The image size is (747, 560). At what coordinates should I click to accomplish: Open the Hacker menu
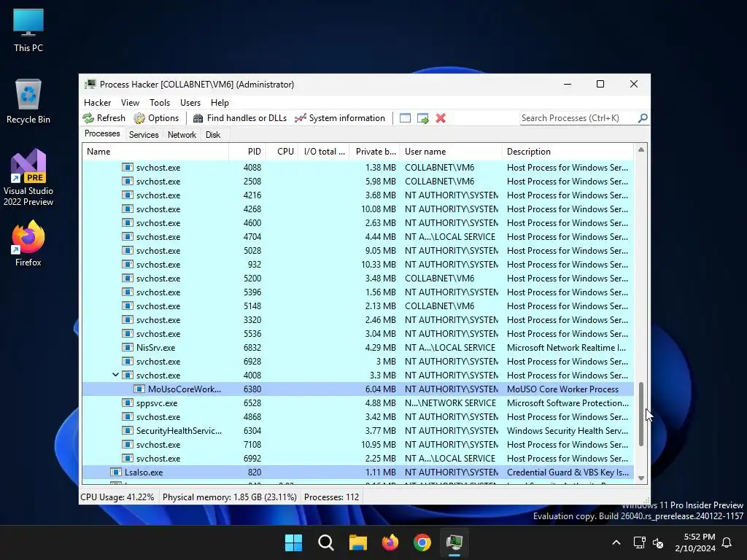tap(97, 103)
